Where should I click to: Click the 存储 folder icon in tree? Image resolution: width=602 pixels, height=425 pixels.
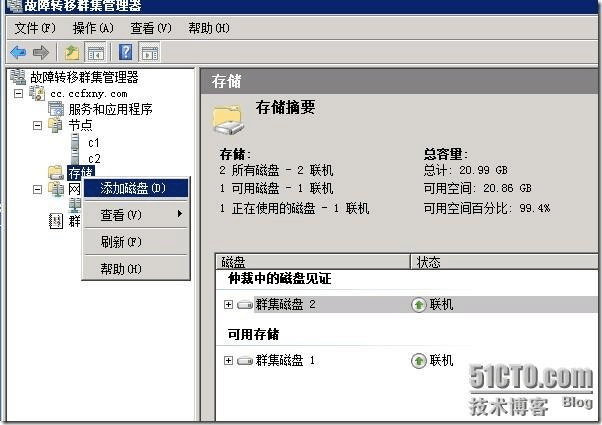pos(56,174)
